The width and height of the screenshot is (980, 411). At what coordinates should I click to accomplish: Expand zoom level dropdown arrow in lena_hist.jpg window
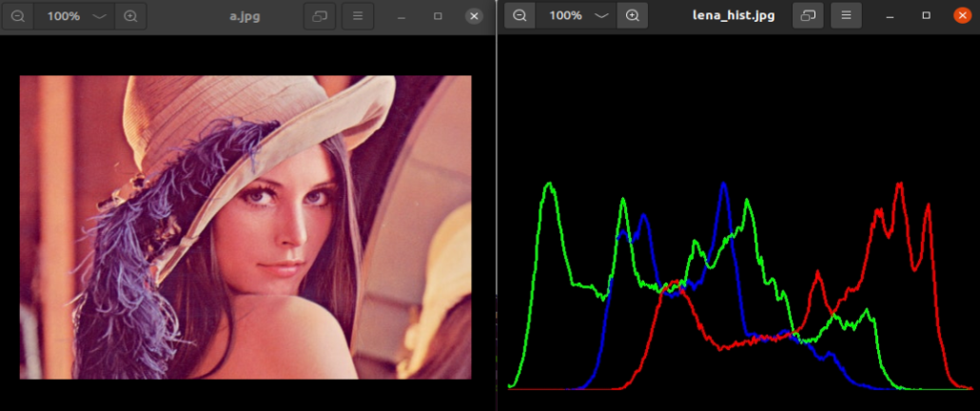601,15
